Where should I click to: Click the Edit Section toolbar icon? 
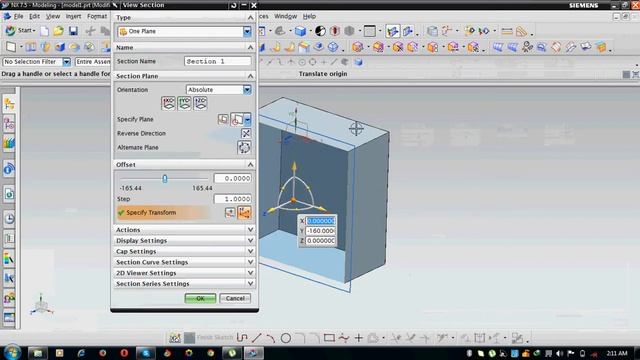click(392, 31)
